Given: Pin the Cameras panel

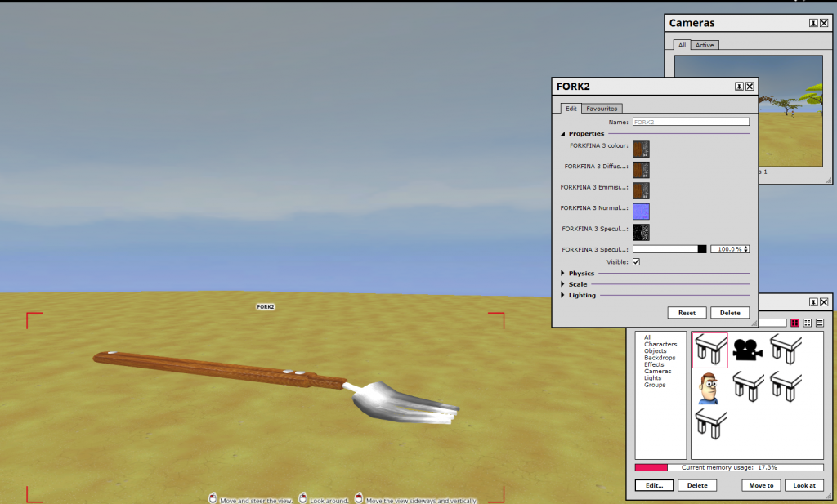Looking at the screenshot, I should [x=813, y=23].
